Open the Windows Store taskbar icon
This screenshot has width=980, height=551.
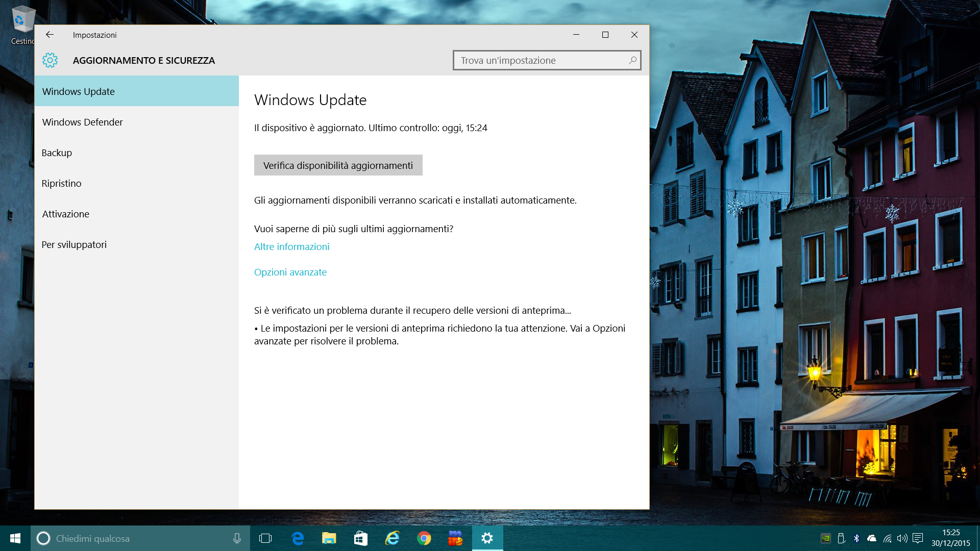pyautogui.click(x=361, y=538)
